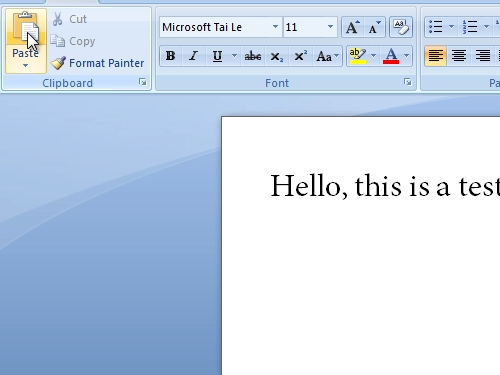Grow font with the large A icon
500x375 pixels.
point(353,27)
